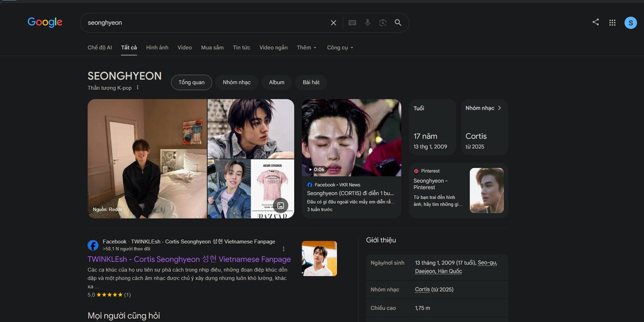Click the Nguồn: Reddit caption
The width and height of the screenshot is (644, 322).
[108, 209]
